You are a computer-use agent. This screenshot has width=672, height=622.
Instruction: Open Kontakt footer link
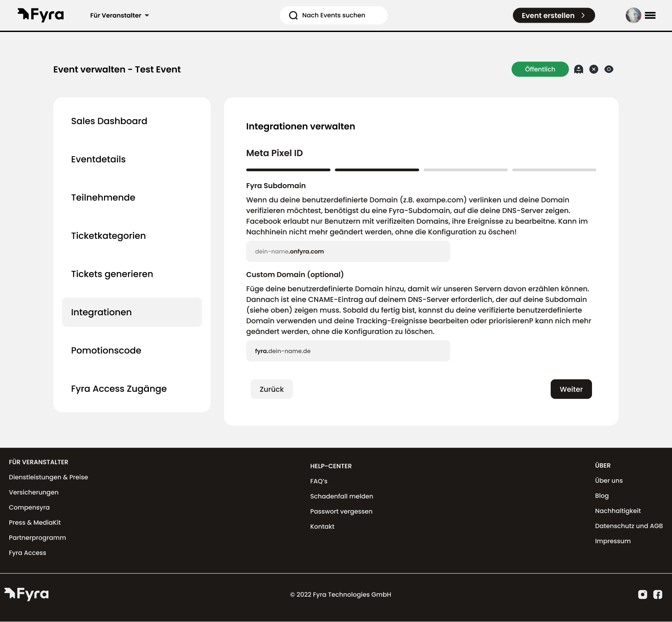pos(322,526)
